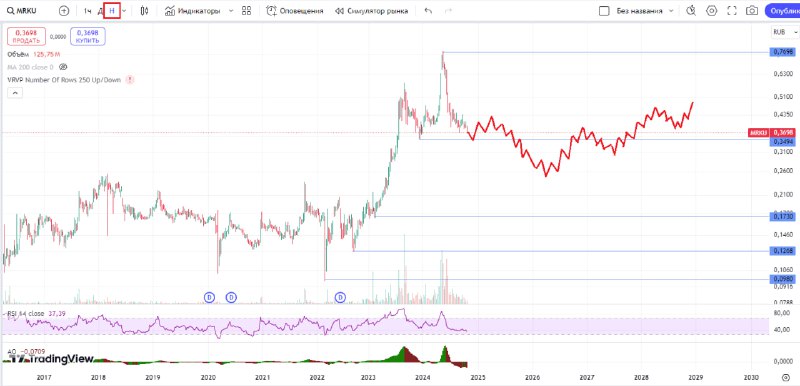Open the RUB currency dropdown
The image size is (800, 386).
point(785,32)
